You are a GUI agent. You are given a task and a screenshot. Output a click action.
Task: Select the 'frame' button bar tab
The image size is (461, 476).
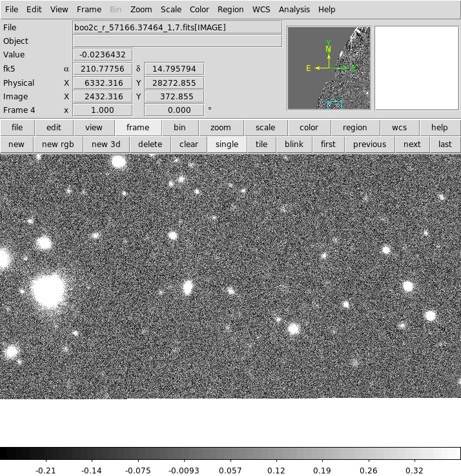(x=138, y=128)
